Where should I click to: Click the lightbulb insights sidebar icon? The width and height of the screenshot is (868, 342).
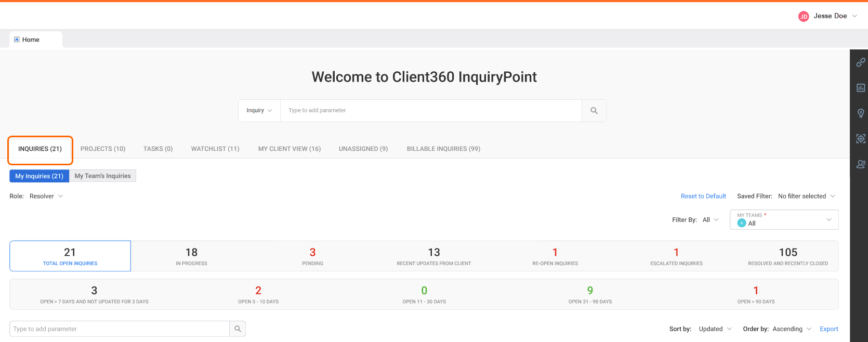point(861,113)
